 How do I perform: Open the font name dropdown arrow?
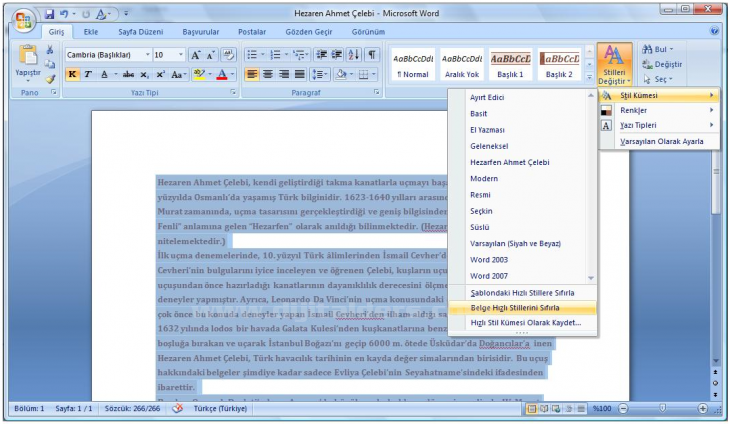pos(147,55)
